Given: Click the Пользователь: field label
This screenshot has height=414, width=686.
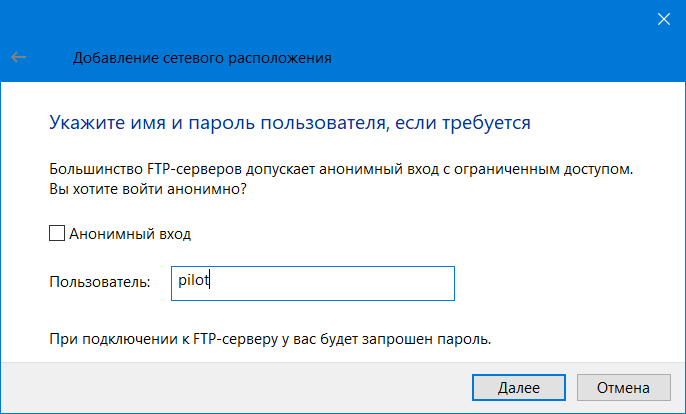Looking at the screenshot, I should 99,283.
